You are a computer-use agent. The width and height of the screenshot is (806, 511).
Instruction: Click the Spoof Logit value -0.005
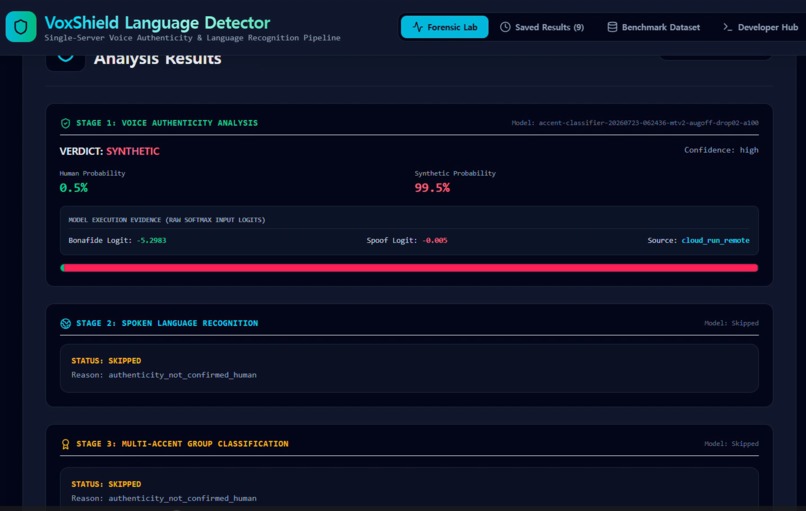point(435,240)
